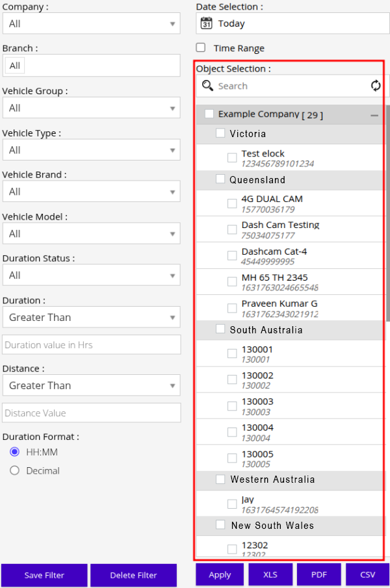Choose HH:MM duration format

click(x=14, y=452)
